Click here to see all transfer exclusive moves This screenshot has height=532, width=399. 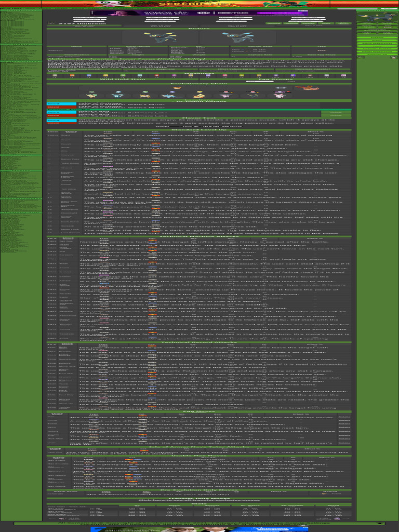point(199,500)
